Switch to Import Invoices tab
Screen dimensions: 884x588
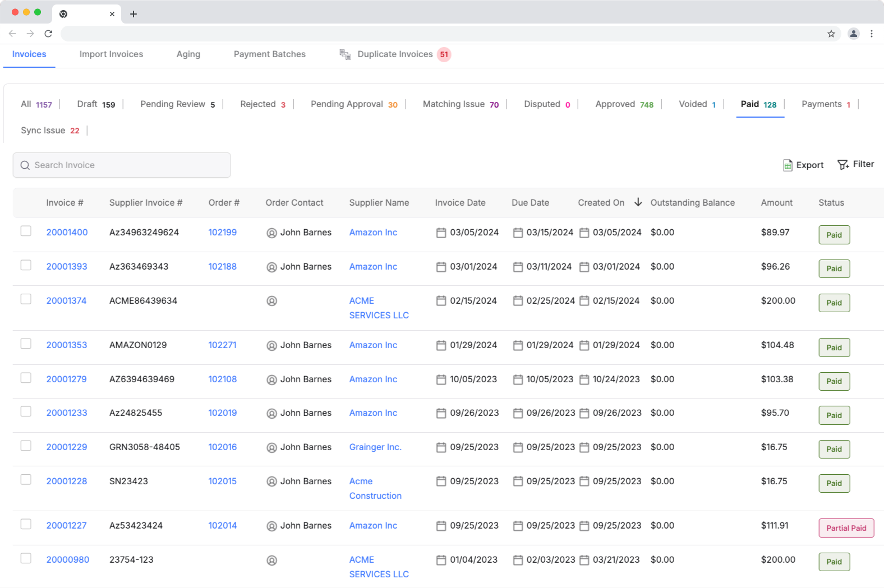111,54
